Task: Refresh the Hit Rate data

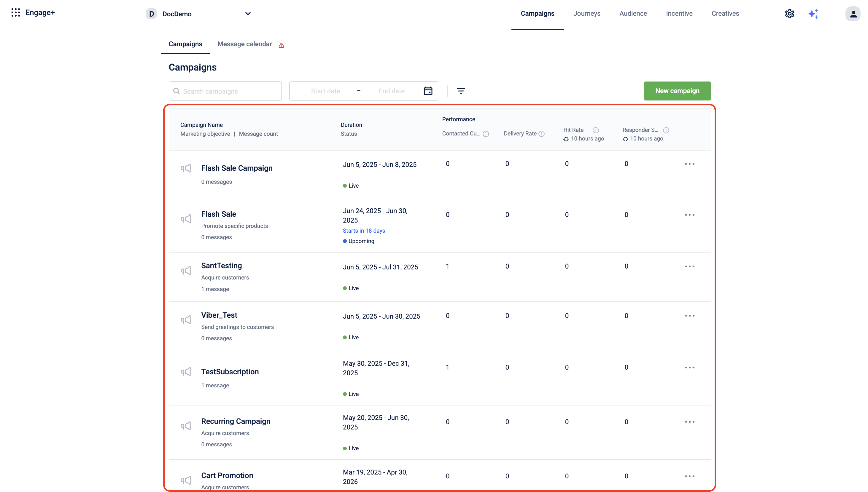Action: [566, 139]
